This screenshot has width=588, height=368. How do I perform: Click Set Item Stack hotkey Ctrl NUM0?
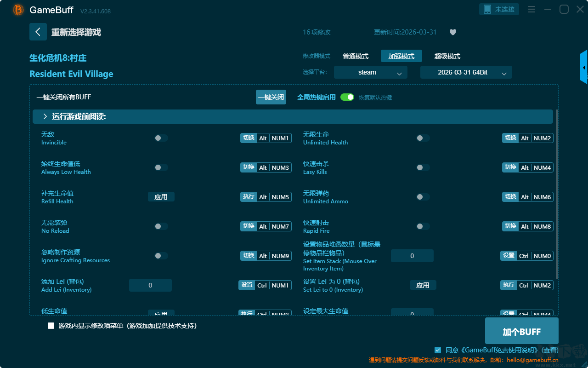527,256
